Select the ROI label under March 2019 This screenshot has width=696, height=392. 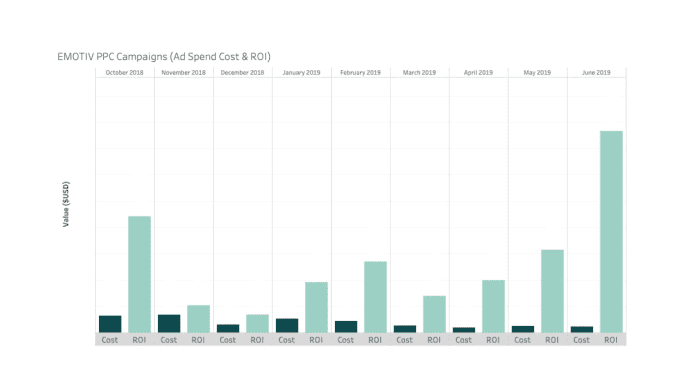[x=434, y=340]
